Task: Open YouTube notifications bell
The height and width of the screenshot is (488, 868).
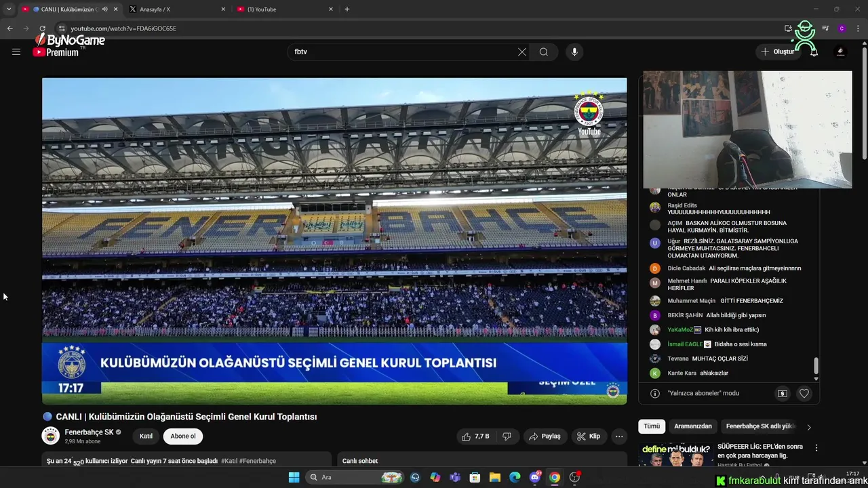Action: pyautogui.click(x=814, y=52)
